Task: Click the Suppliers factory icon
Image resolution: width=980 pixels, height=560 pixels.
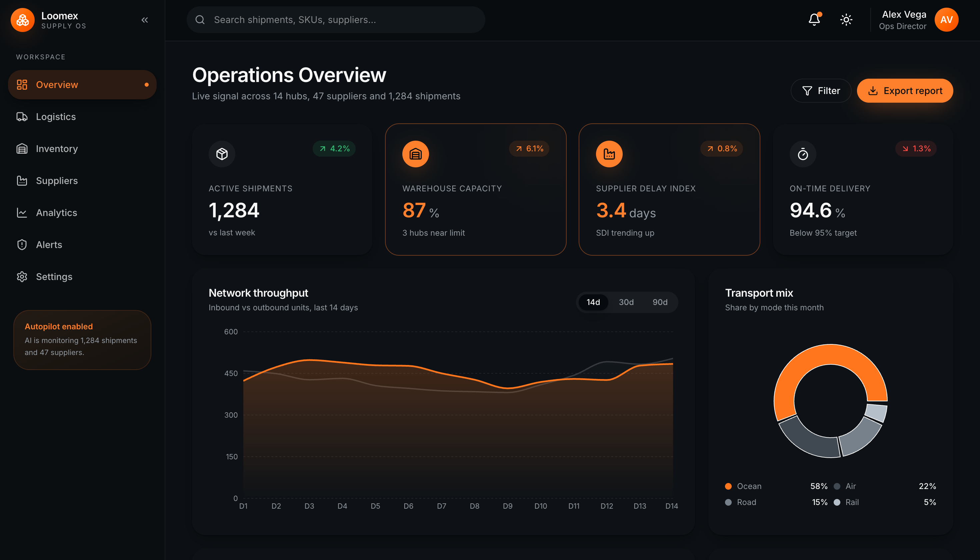Action: coord(22,180)
